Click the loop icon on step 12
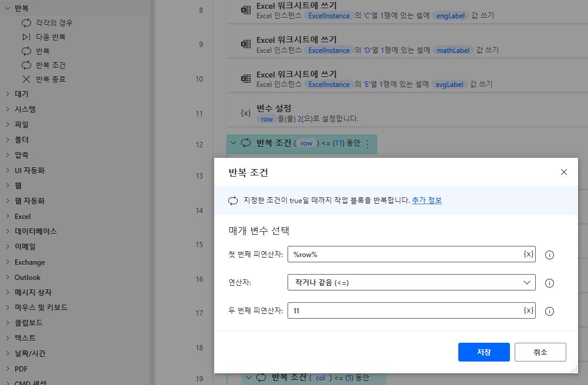The image size is (588, 385). click(x=246, y=143)
